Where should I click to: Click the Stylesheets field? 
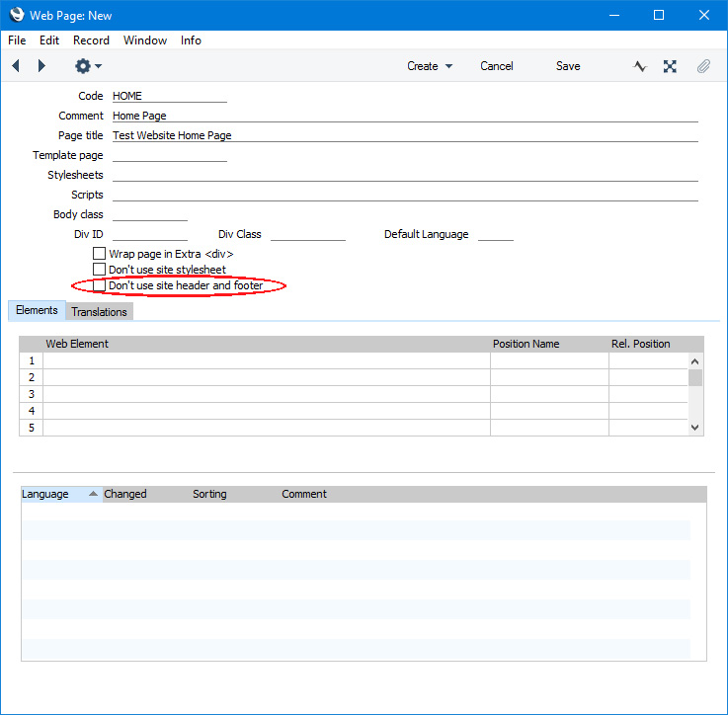pyautogui.click(x=405, y=175)
